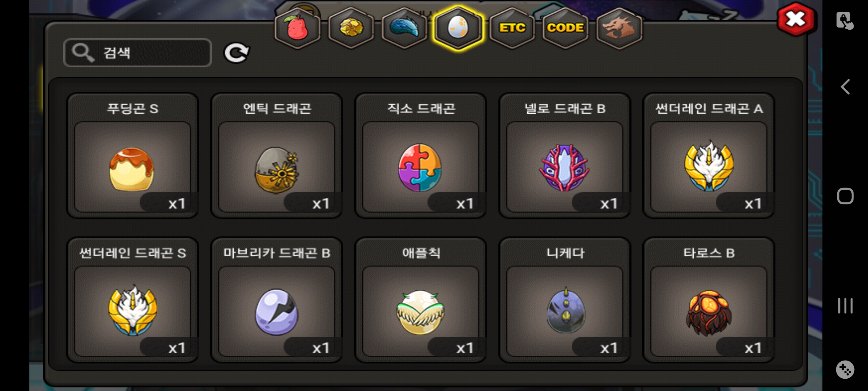
Task: Tap the Android back navigation arrow
Action: coord(845,87)
